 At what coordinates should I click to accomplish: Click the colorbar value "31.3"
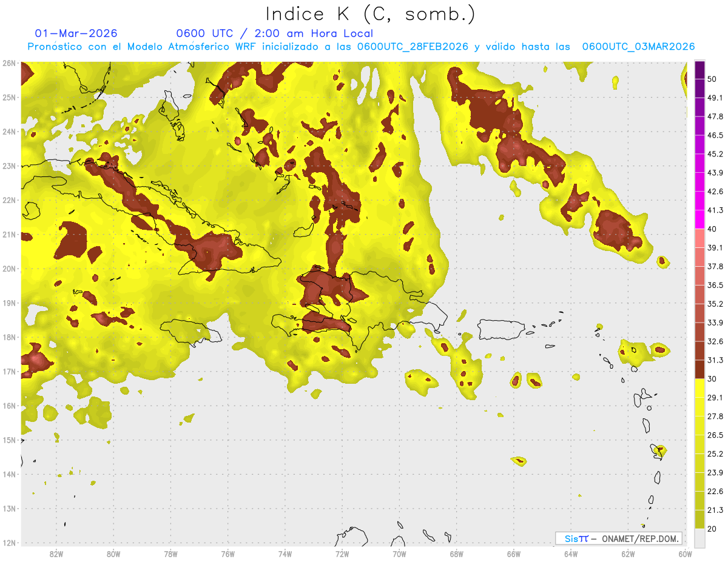pyautogui.click(x=715, y=360)
